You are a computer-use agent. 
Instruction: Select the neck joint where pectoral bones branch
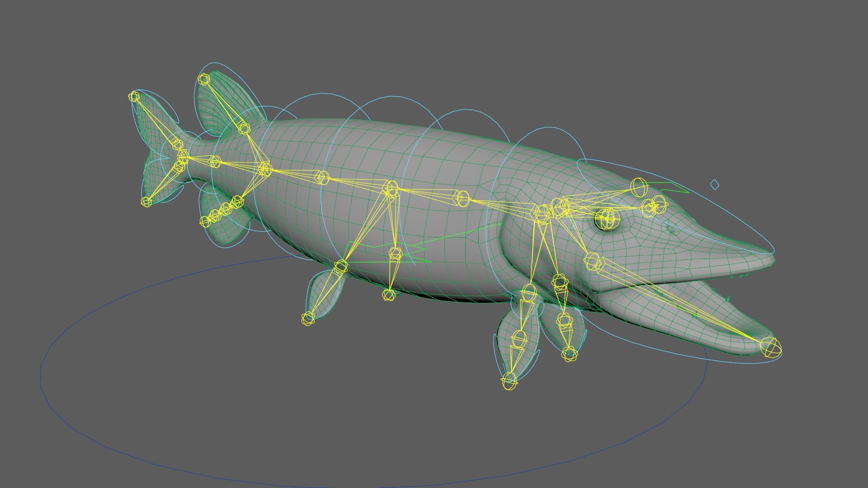tap(542, 213)
